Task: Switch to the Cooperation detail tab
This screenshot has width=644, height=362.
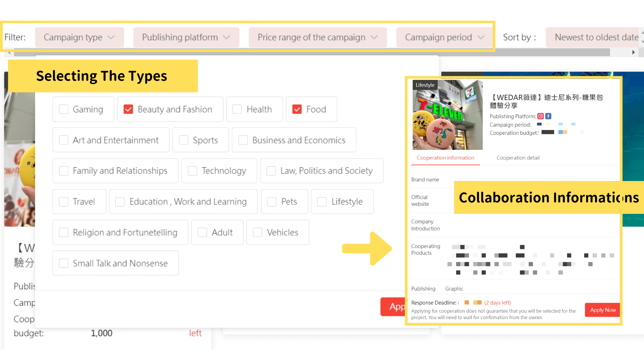Action: click(x=518, y=158)
